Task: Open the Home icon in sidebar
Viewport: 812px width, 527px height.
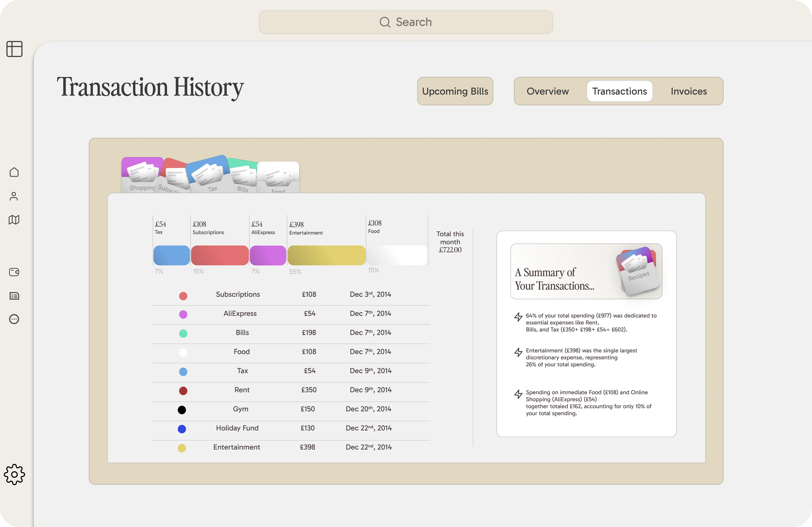Action: (14, 172)
